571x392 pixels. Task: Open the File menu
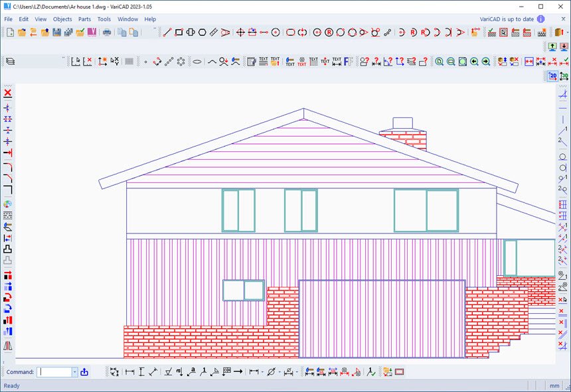(9, 19)
